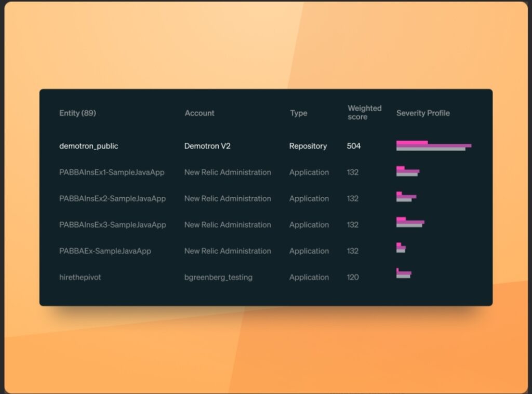Click hirethepivot's severity profile bars
This screenshot has width=532, height=394.
(x=404, y=274)
